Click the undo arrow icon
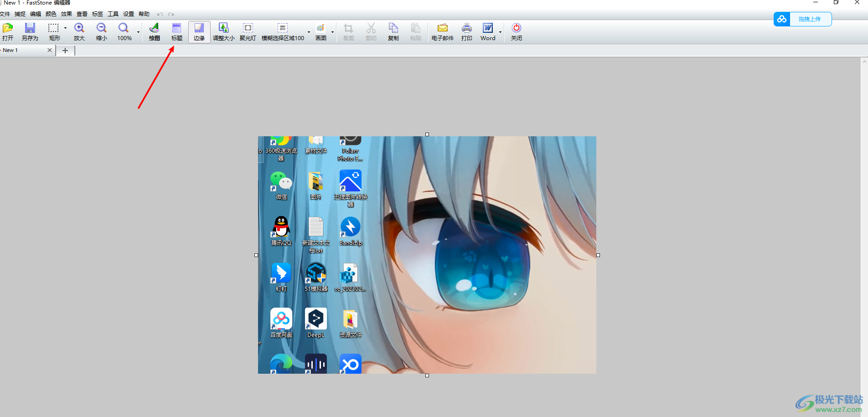This screenshot has width=868, height=417. [160, 14]
